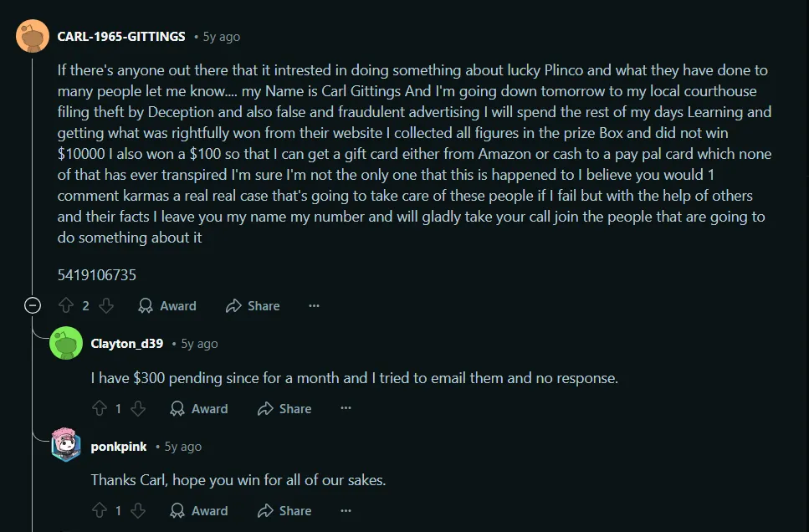The width and height of the screenshot is (809, 532).
Task: Open CARL-1965-GITTINGS user profile link
Action: pyautogui.click(x=121, y=37)
